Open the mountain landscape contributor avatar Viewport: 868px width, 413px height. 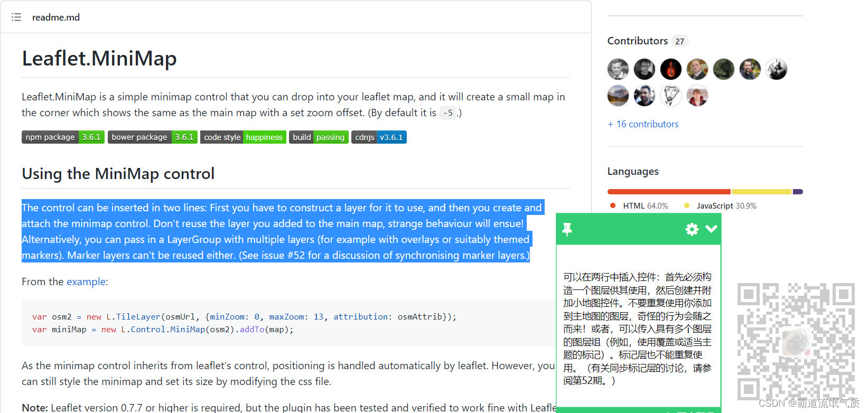tap(618, 96)
